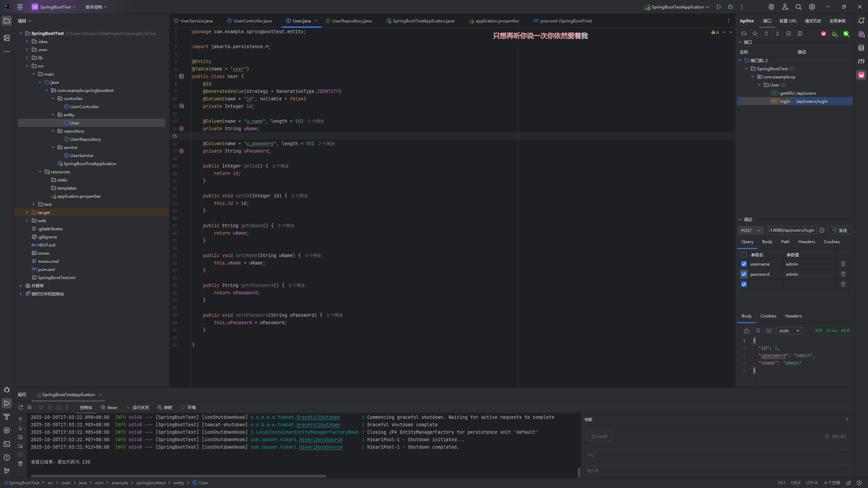The image size is (868, 488).
Task: Open the Git tool window icon
Action: [7, 471]
